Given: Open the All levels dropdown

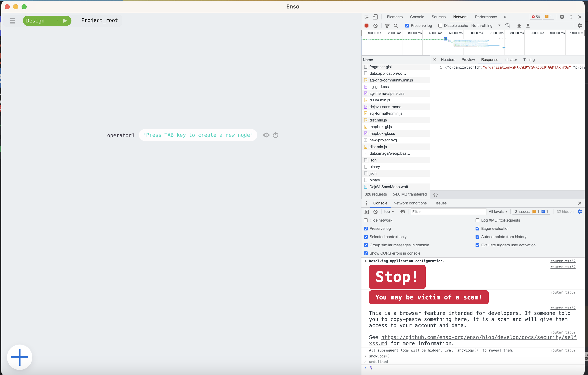Looking at the screenshot, I should point(498,211).
